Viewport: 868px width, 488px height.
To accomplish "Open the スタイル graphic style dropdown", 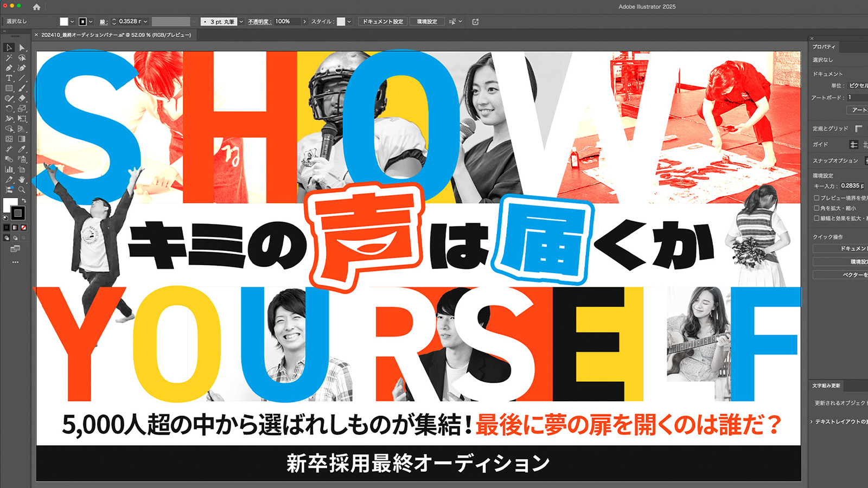I will coord(349,22).
